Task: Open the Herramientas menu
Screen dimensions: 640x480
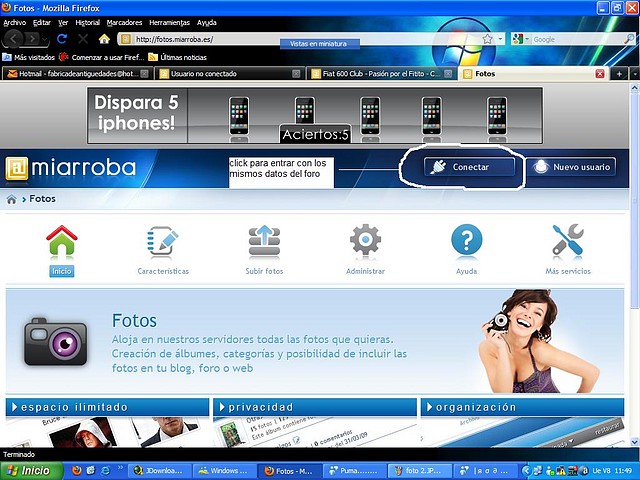Action: point(169,23)
